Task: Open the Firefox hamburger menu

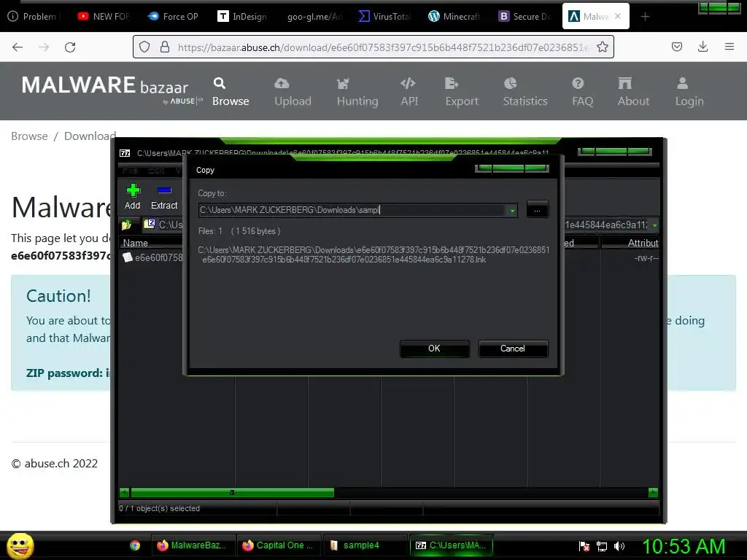Action: (729, 47)
